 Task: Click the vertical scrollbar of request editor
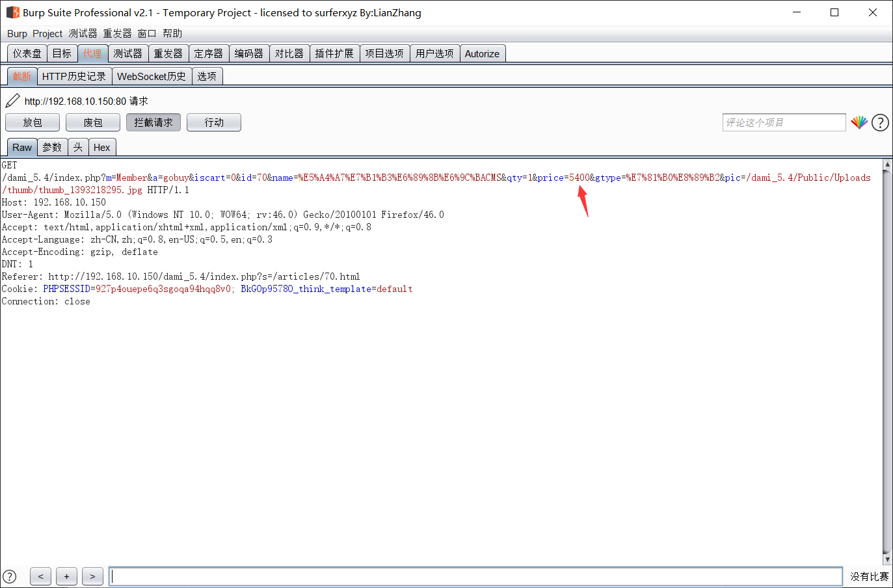887,358
